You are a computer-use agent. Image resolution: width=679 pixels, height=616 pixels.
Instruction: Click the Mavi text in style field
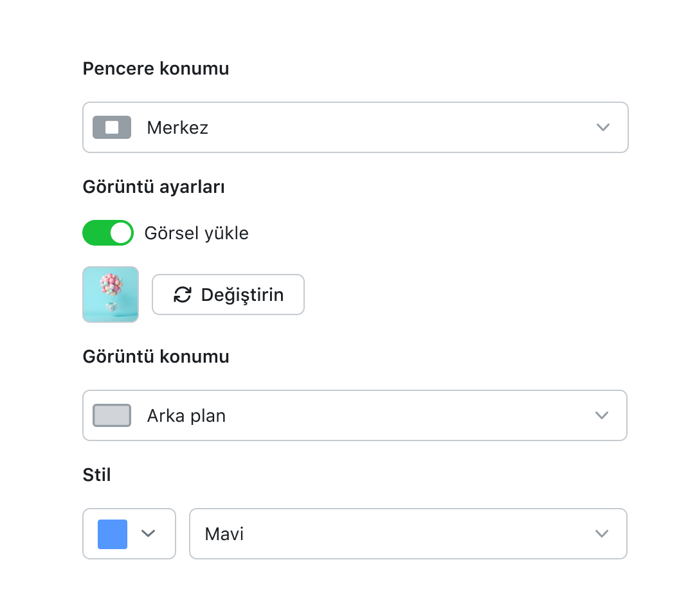(x=224, y=534)
